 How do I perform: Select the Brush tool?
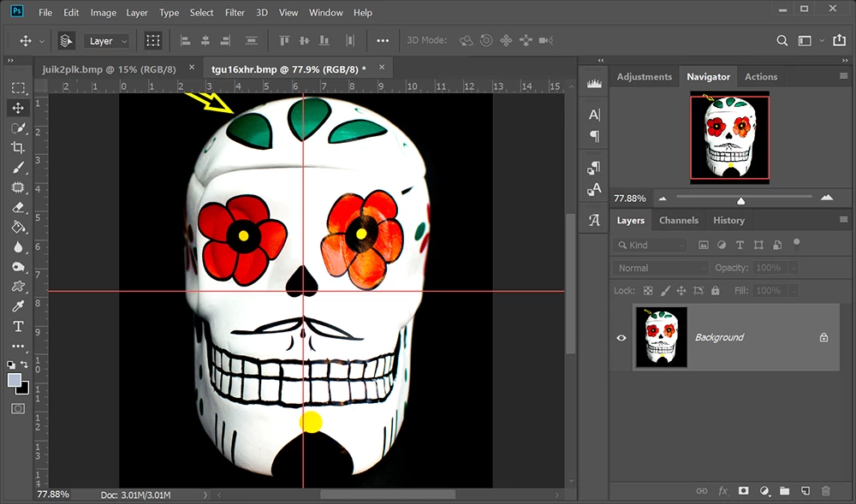18,168
